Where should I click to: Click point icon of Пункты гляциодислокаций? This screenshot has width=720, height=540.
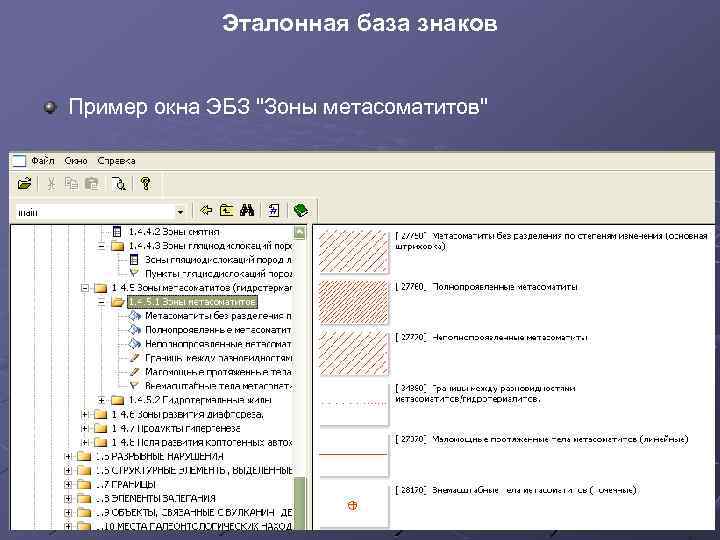[x=134, y=273]
